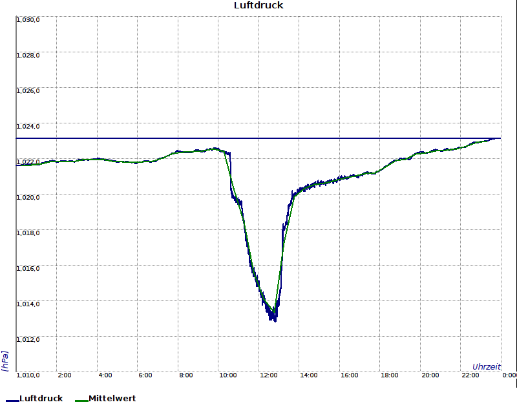Click the 1,018,0 y-axis value
This screenshot has height=420, width=517.
point(28,233)
